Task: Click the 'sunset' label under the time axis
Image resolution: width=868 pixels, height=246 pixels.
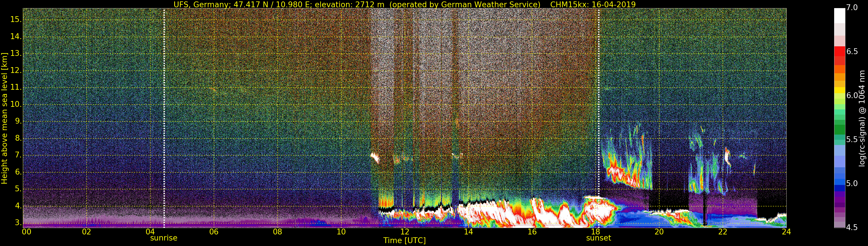Action: pyautogui.click(x=598, y=238)
